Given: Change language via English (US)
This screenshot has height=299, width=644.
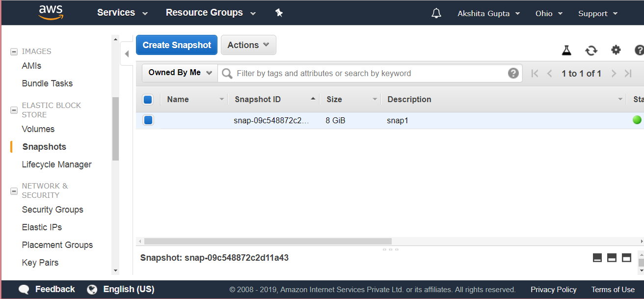Looking at the screenshot, I should pos(129,289).
